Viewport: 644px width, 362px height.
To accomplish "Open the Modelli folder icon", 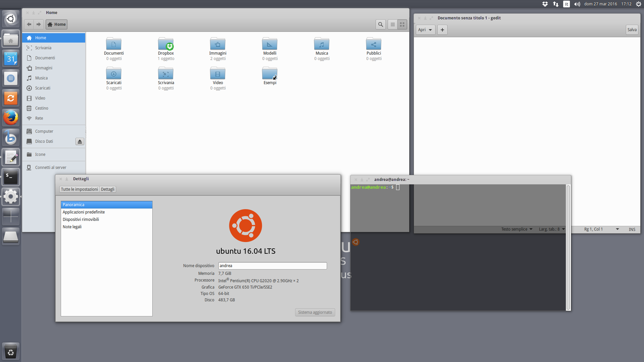I will click(270, 49).
